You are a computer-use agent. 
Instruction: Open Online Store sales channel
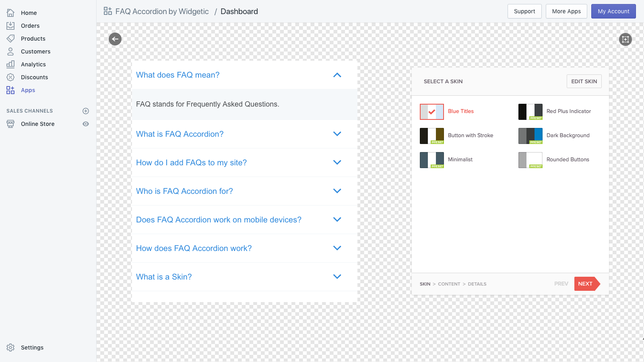click(38, 124)
